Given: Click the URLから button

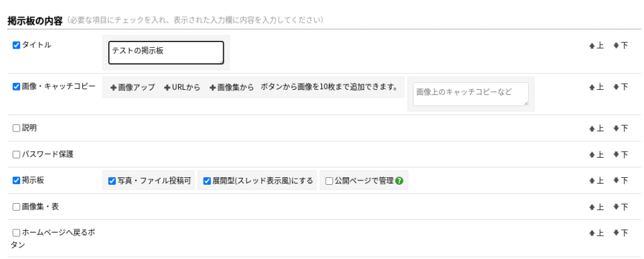Looking at the screenshot, I should pos(182,87).
